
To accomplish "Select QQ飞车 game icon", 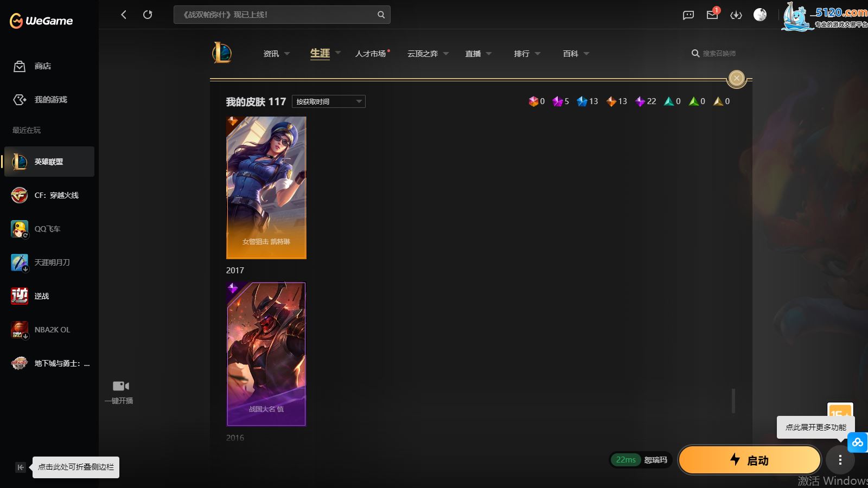I will pyautogui.click(x=20, y=229).
